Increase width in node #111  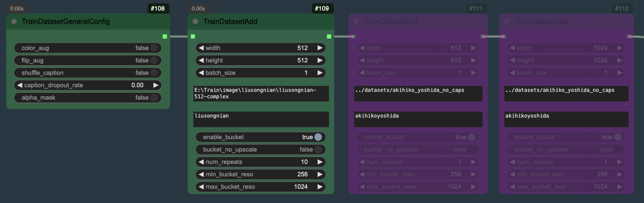coord(474,48)
